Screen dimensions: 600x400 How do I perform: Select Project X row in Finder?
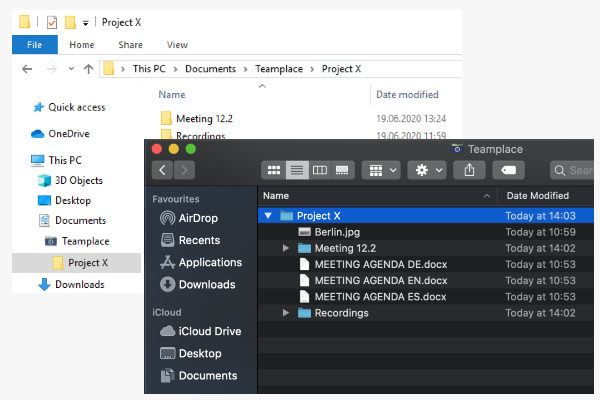pos(426,216)
